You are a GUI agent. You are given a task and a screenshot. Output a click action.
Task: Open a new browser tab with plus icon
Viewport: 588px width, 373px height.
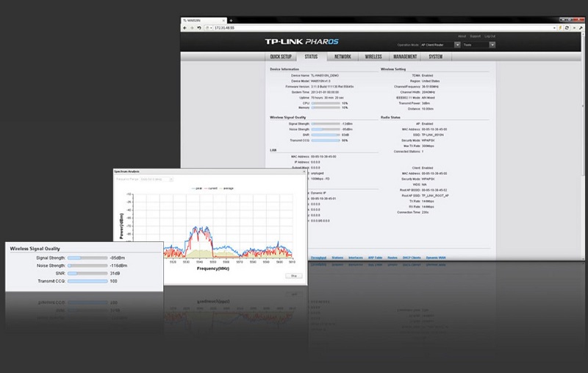231,21
